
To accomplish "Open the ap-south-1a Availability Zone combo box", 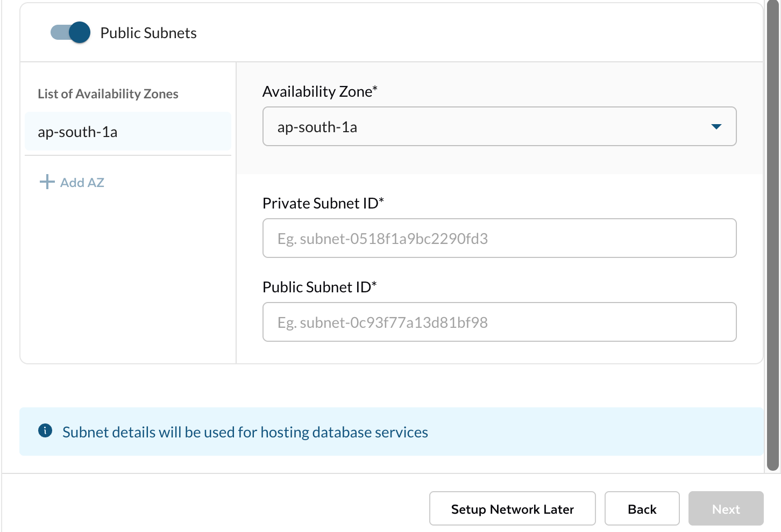I will point(484,127).
